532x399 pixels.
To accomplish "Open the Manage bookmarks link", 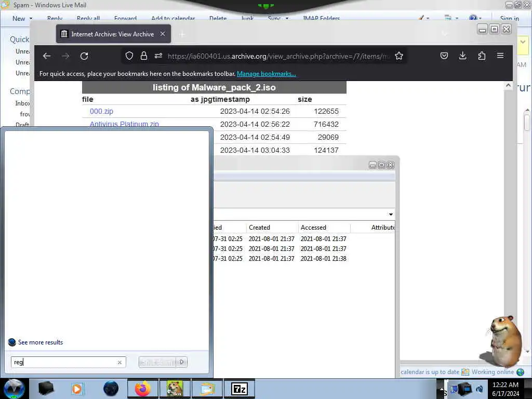I will point(267,74).
